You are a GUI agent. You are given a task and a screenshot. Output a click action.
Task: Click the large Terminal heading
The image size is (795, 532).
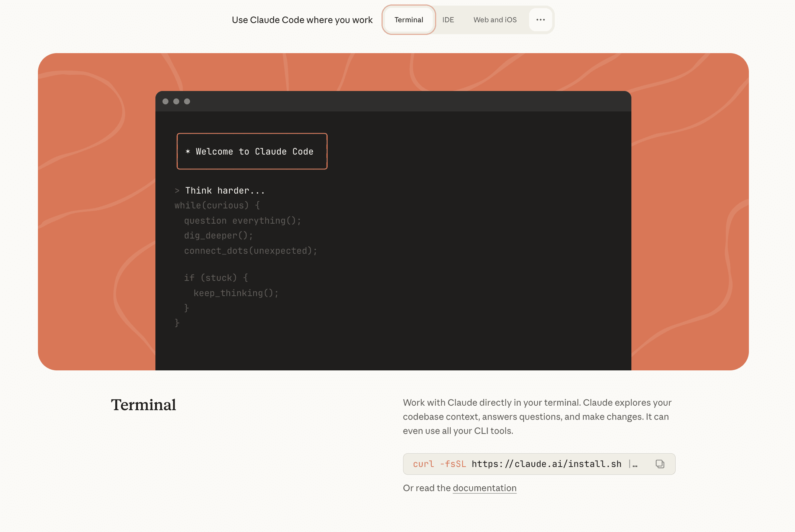pos(144,405)
